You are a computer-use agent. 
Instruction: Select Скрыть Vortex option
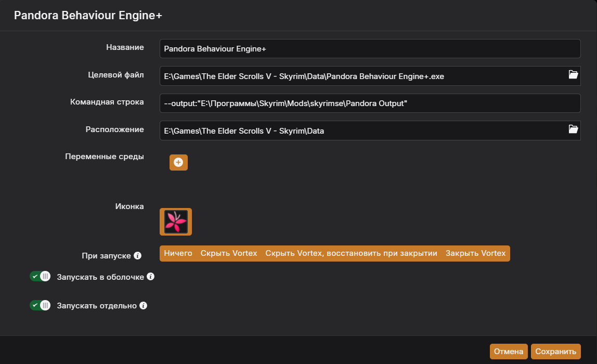click(x=228, y=253)
